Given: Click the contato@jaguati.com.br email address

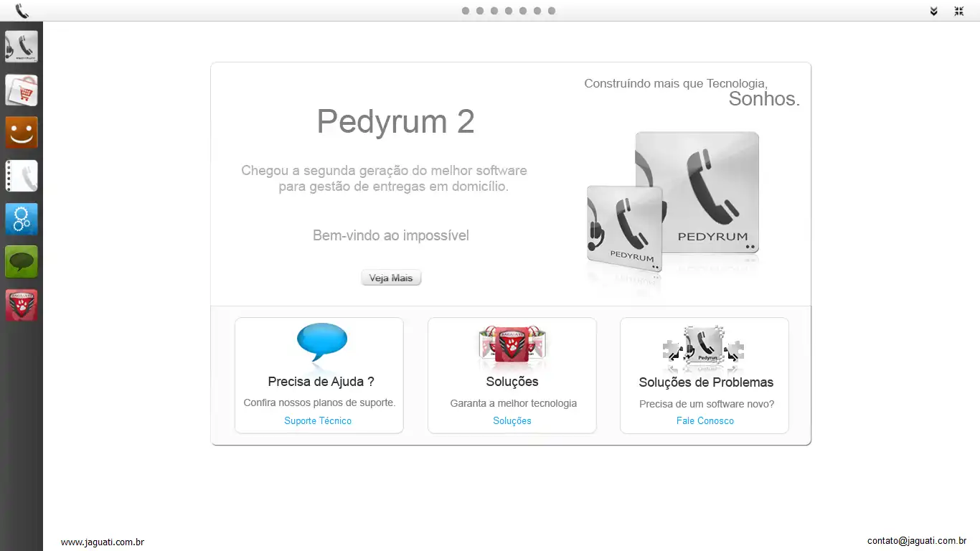Looking at the screenshot, I should point(917,541).
